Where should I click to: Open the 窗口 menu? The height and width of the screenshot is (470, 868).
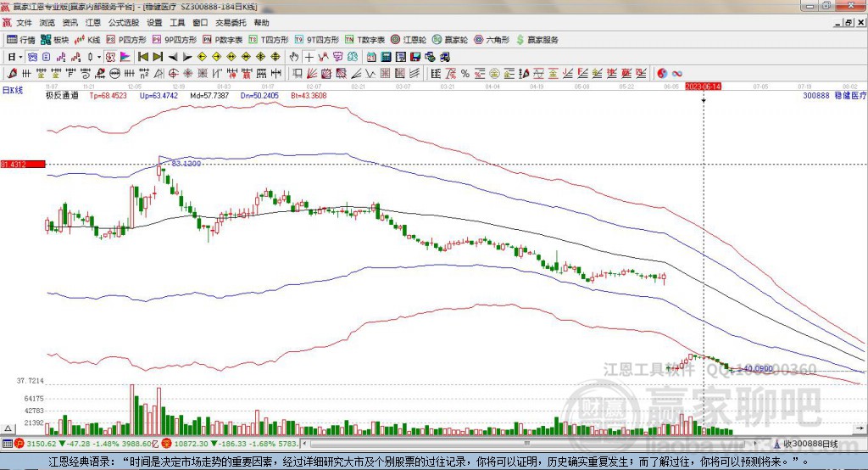200,23
